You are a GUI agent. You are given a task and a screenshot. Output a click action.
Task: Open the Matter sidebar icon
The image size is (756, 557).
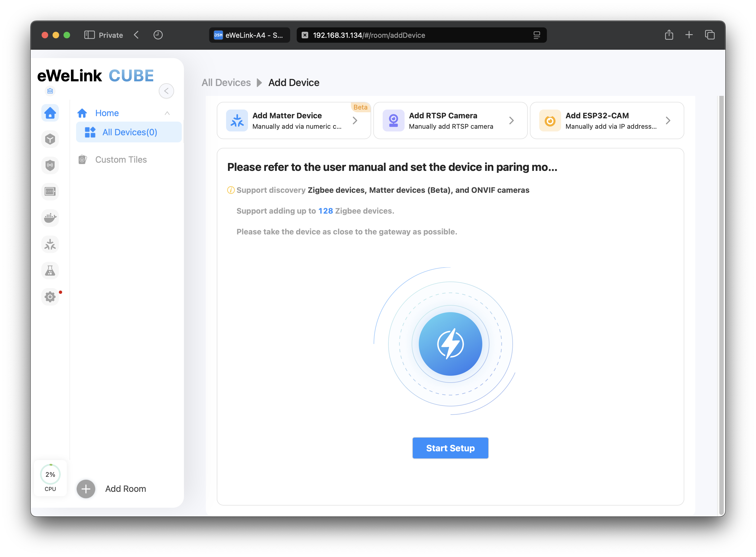click(50, 244)
